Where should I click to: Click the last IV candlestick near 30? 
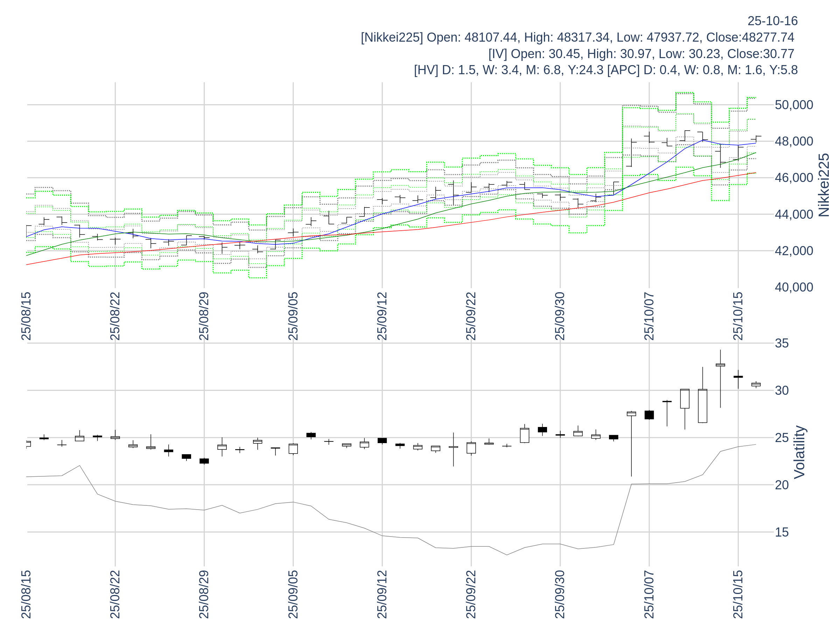[x=756, y=385]
